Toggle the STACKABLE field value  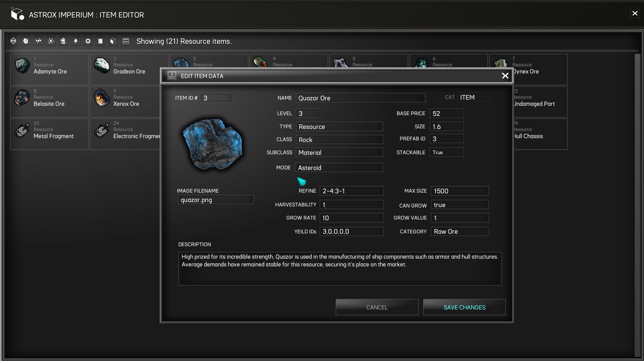click(446, 152)
